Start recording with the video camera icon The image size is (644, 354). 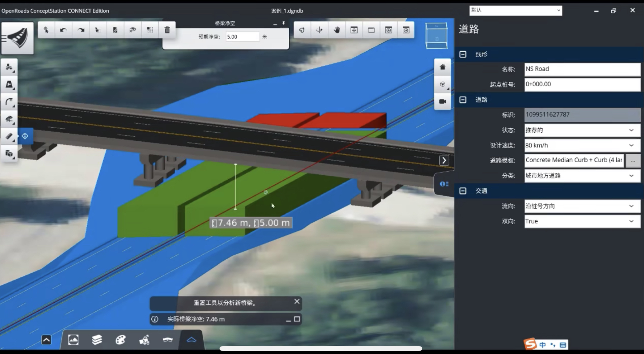tap(442, 101)
